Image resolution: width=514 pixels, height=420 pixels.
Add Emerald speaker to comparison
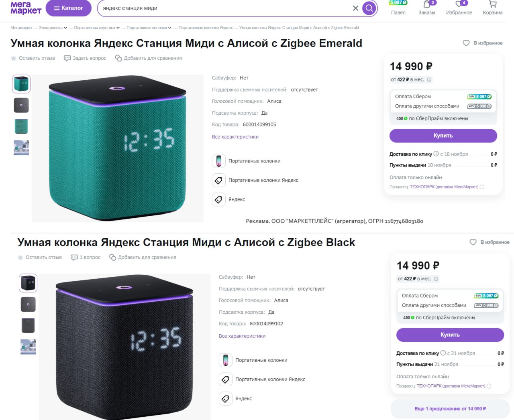(148, 58)
